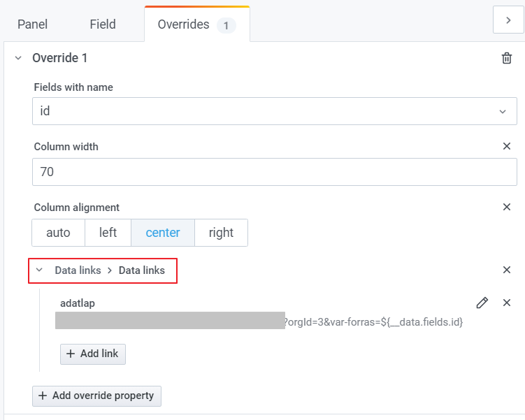Select the Overrides tab
Image resolution: width=525 pixels, height=420 pixels.
(197, 24)
